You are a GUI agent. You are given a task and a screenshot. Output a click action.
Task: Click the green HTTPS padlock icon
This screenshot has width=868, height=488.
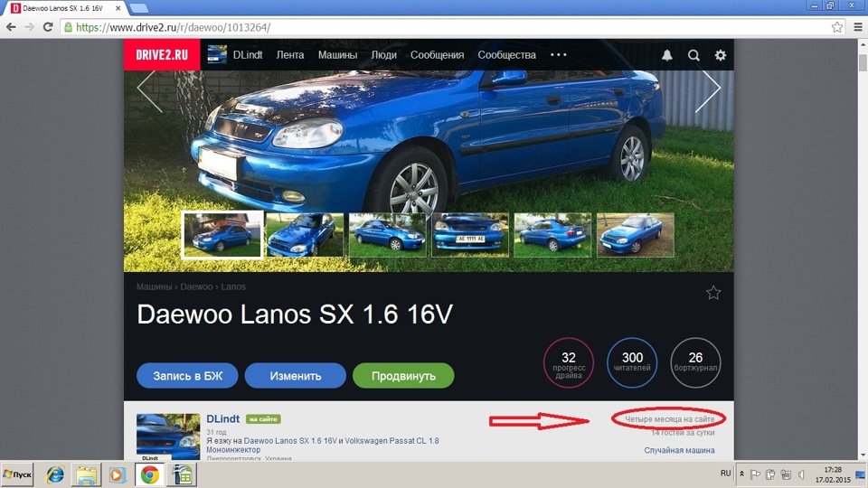point(68,27)
